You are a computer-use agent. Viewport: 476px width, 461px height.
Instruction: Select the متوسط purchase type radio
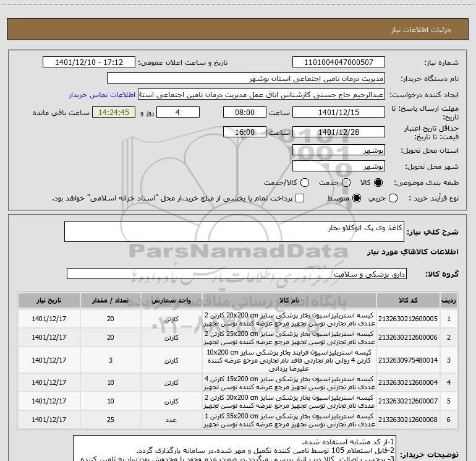point(357,198)
